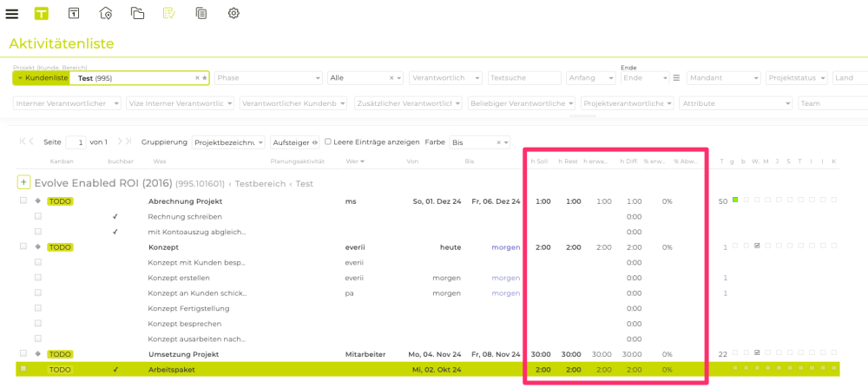The height and width of the screenshot is (388, 868).
Task: Open the Interner Verantwortlicher dropdown
Action: tap(67, 103)
